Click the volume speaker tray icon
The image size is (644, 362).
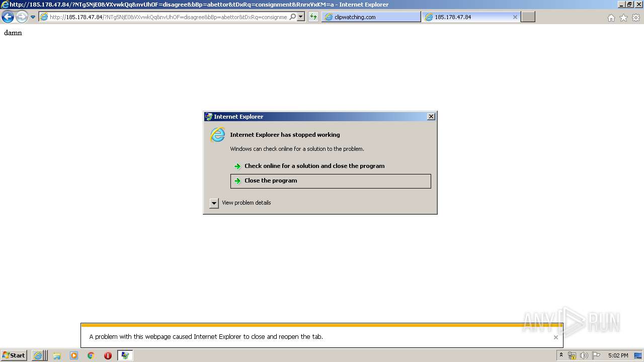tap(584, 355)
